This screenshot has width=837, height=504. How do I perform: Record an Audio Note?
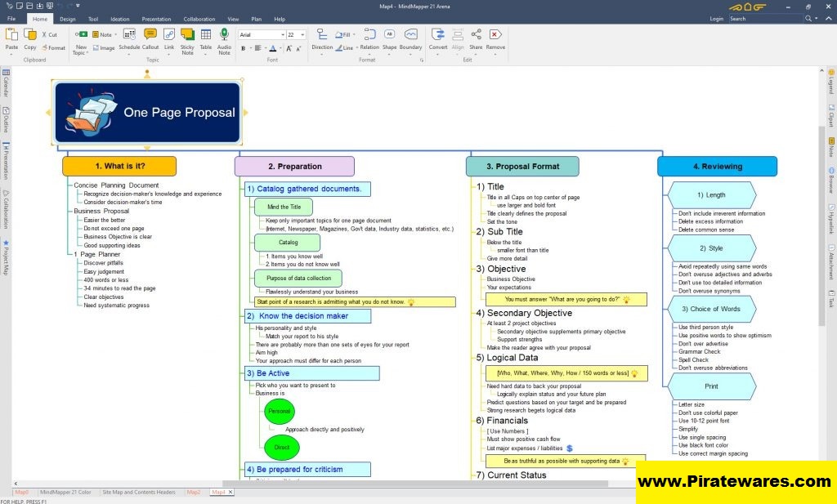224,38
